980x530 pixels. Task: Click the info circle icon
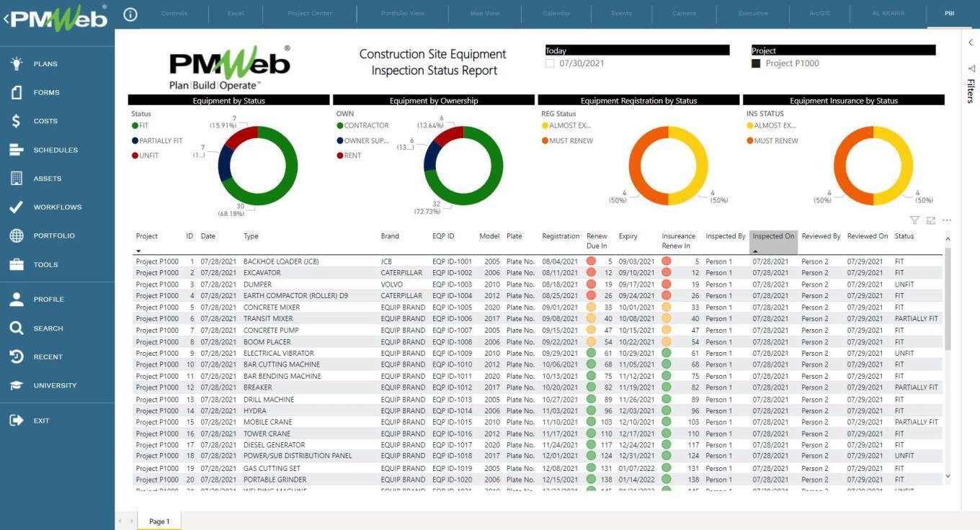tap(130, 14)
